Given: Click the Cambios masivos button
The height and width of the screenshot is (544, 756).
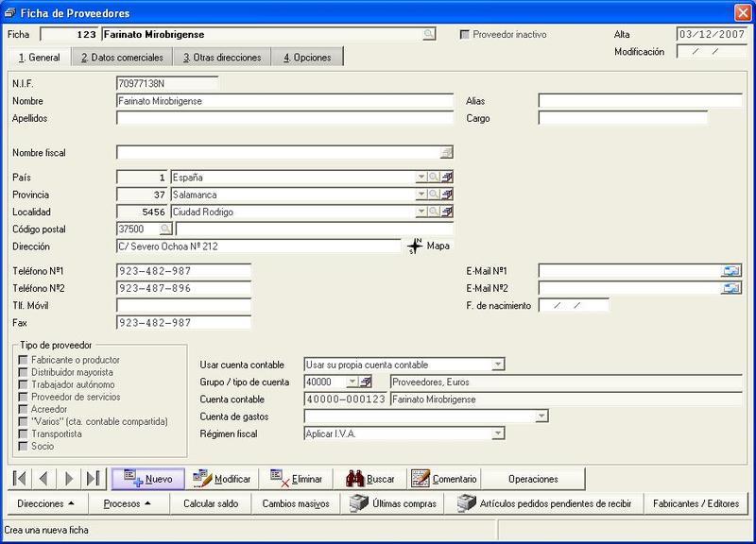Looking at the screenshot, I should pyautogui.click(x=296, y=503).
